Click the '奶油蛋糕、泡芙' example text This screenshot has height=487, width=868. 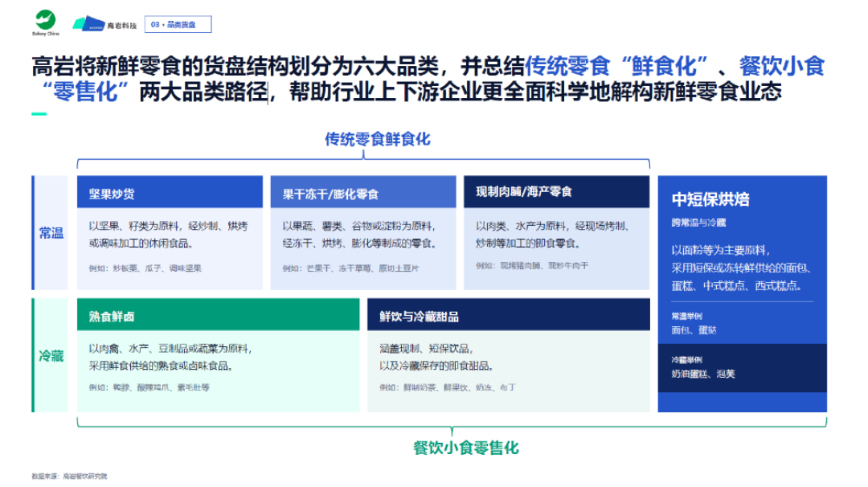703,374
